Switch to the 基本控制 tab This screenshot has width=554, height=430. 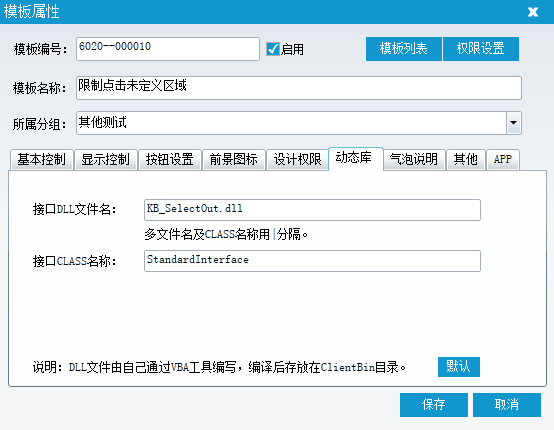[42, 160]
